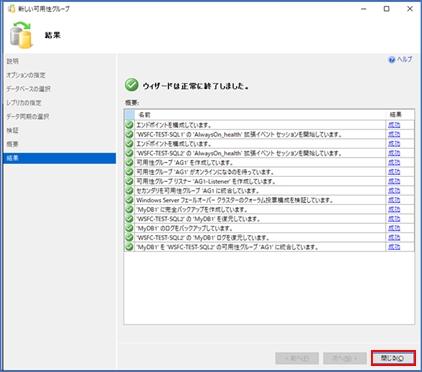Click green check icon of Windows Server フェールオーバー row
The height and width of the screenshot is (372, 422).
tap(129, 200)
